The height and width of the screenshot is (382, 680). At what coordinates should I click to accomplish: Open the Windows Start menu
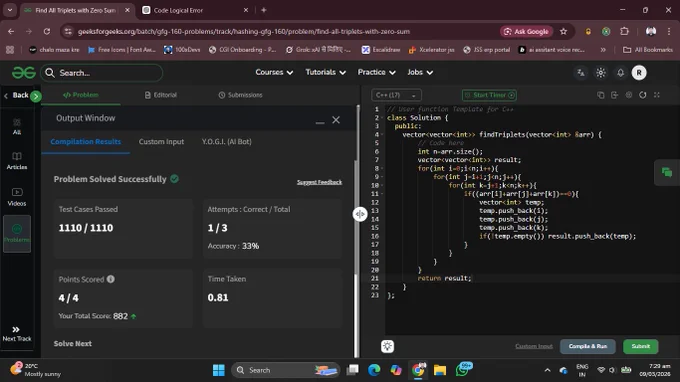tap(219, 370)
